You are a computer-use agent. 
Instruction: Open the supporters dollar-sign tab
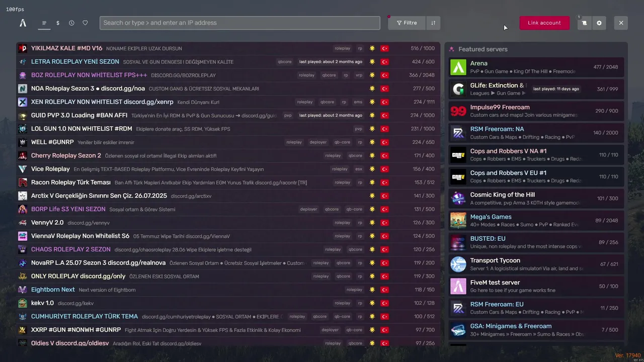58,23
